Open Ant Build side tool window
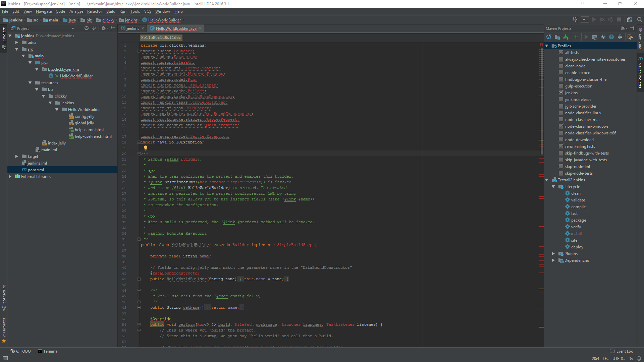The image size is (644, 362). click(x=640, y=39)
